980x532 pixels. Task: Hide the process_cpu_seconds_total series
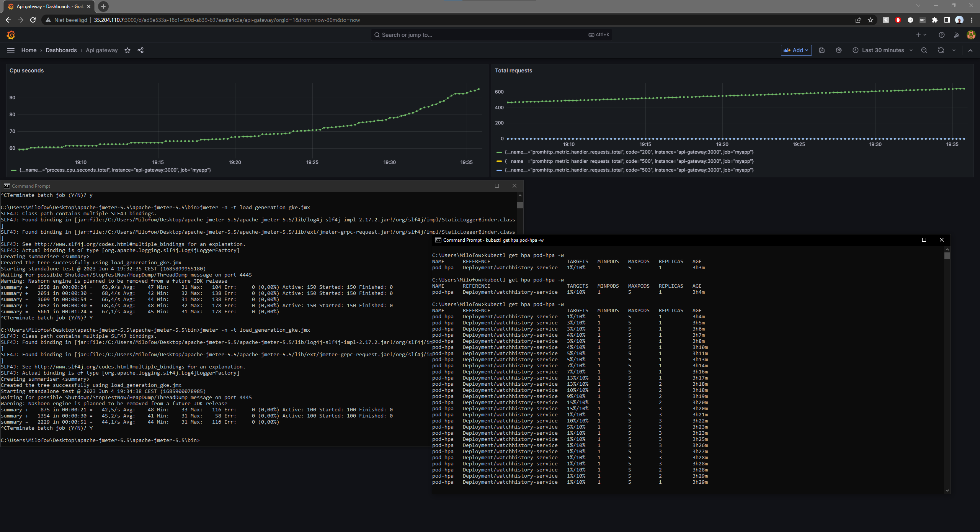pos(114,170)
